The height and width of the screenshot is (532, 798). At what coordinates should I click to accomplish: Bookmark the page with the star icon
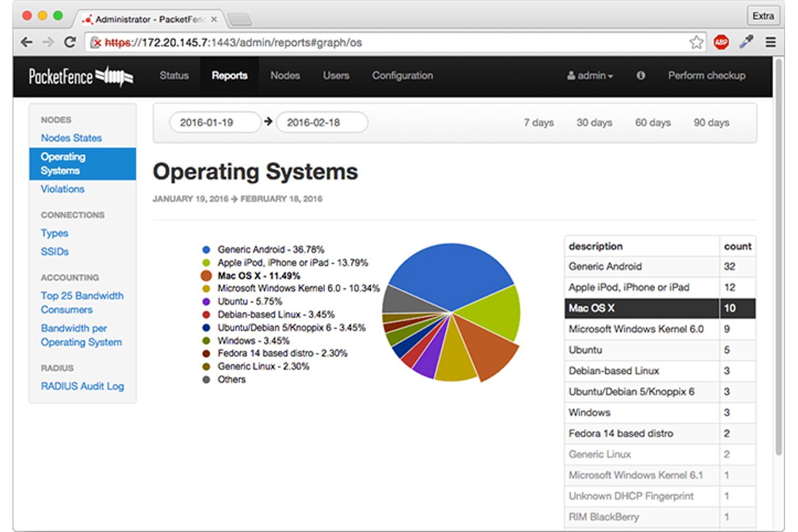click(696, 42)
